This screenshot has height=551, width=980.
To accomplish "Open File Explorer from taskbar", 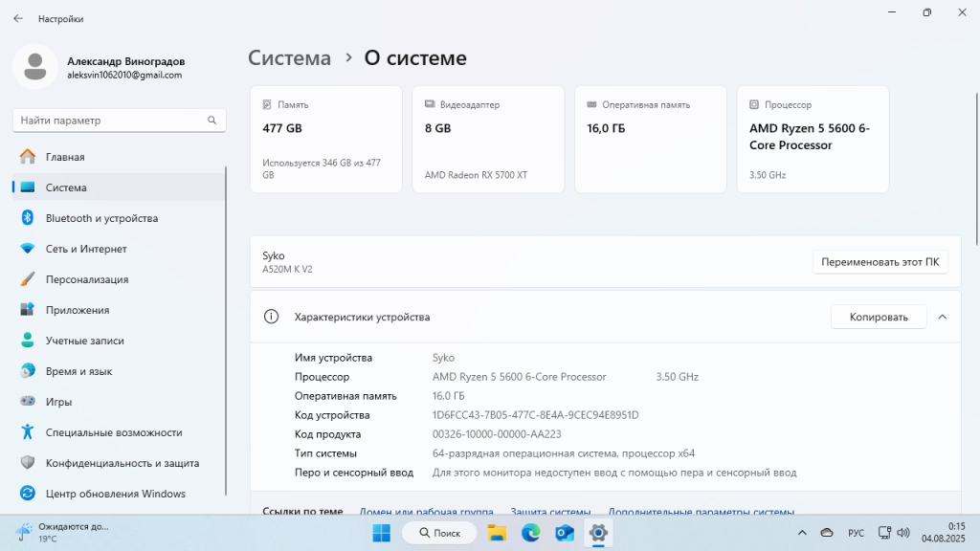I will point(497,533).
